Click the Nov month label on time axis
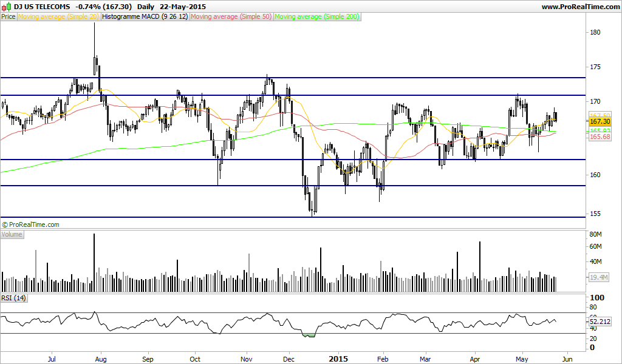Screen dimensions: 622x364 247,359
